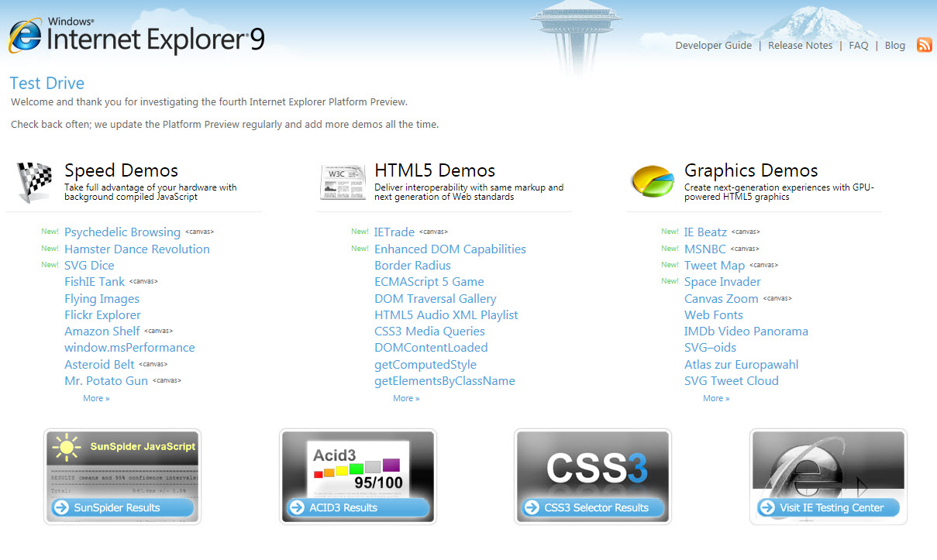Click the pie chart Graphics Demos icon
Screen dimensions: 937x560
(653, 181)
